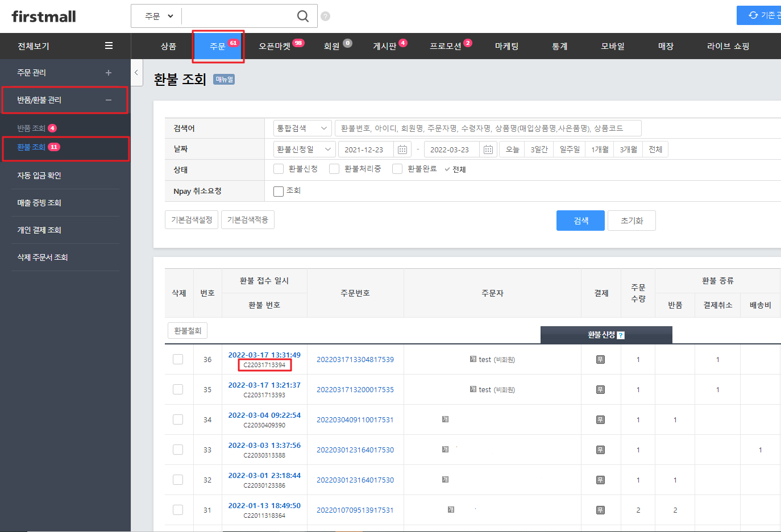Open calendar picker for end date 2022-03-23
Image resolution: width=781 pixels, height=532 pixels.
coord(488,149)
